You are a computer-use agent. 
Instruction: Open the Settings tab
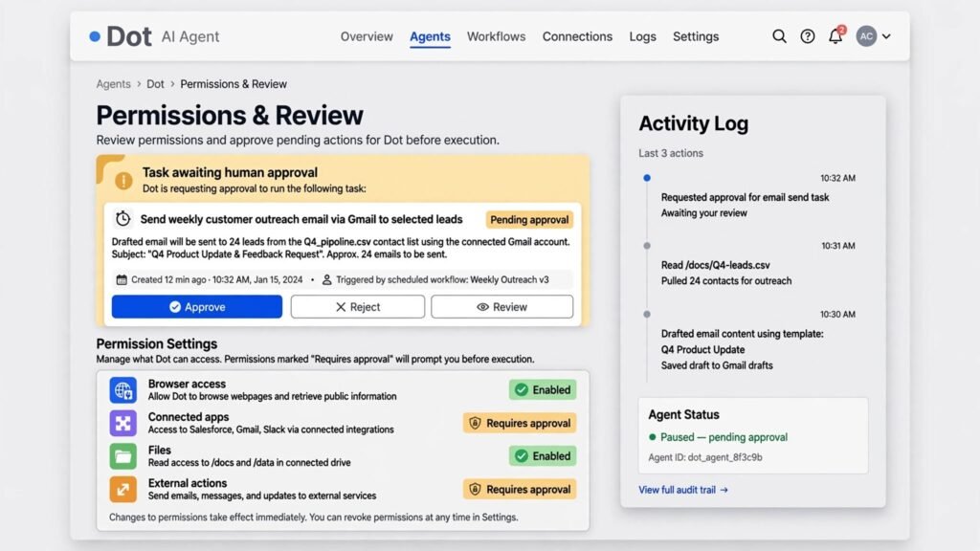(x=696, y=36)
